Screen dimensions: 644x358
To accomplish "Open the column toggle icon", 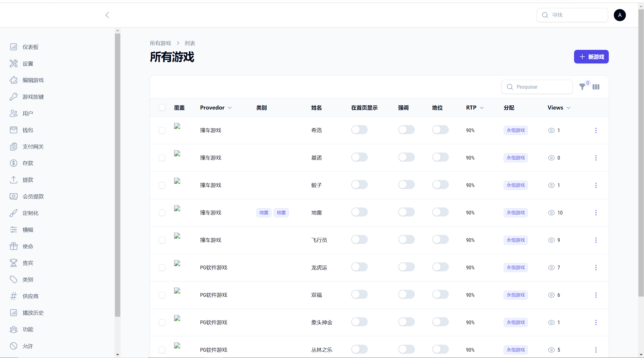I will pos(596,87).
